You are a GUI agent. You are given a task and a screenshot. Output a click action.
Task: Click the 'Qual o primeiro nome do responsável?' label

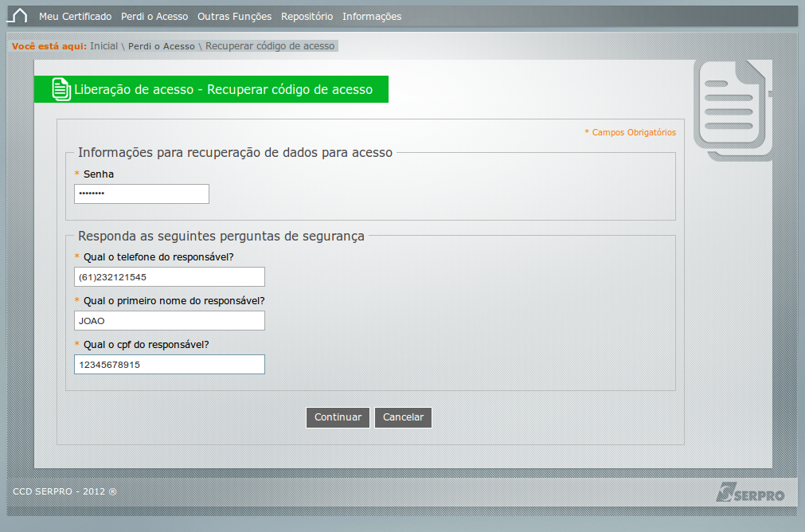pyautogui.click(x=174, y=301)
